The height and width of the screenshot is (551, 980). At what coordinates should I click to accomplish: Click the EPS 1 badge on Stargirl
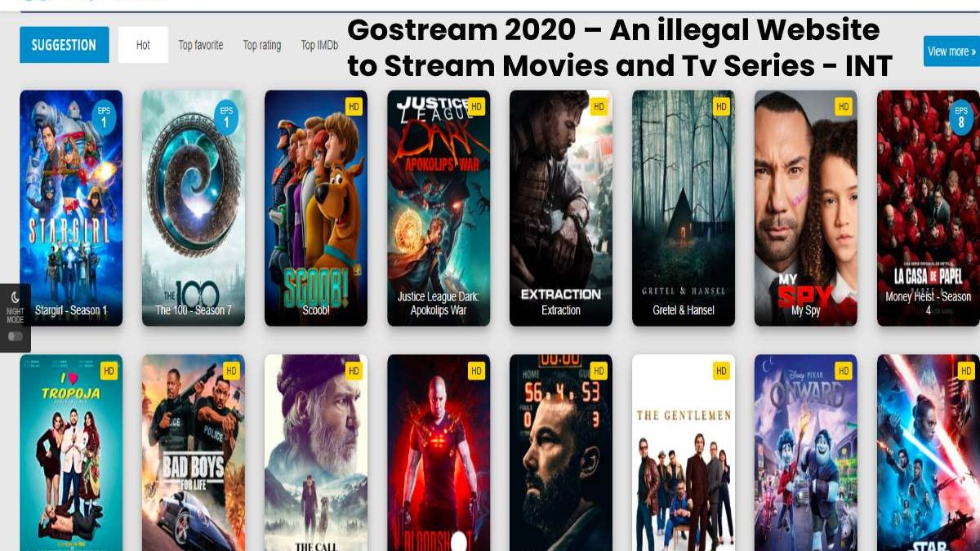104,117
